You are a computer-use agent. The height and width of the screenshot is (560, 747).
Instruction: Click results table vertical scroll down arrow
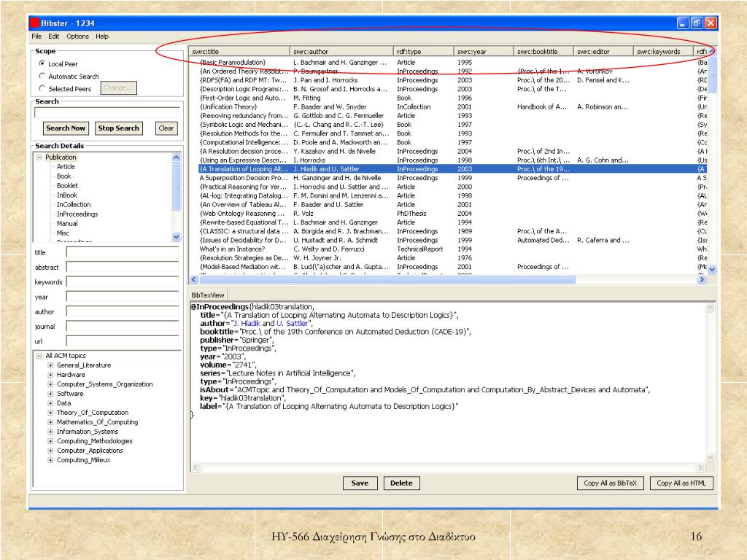[712, 270]
